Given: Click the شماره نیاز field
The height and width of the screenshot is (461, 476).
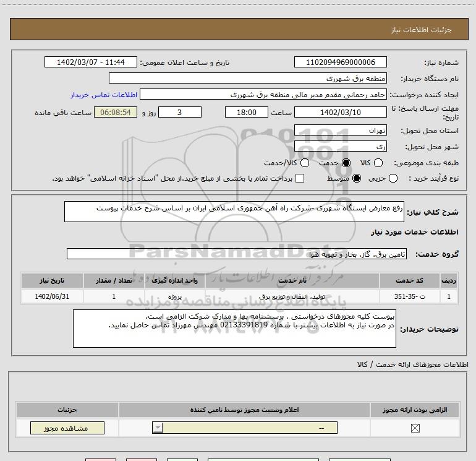Looking at the screenshot, I should [x=340, y=62].
